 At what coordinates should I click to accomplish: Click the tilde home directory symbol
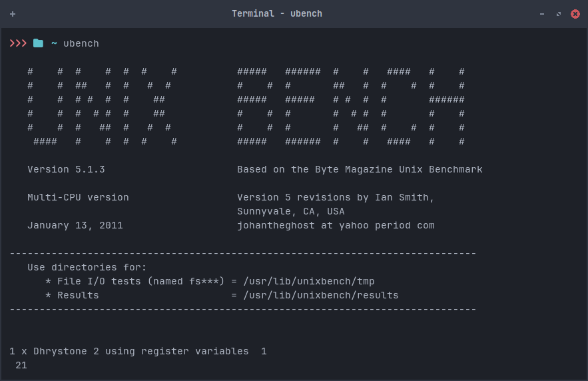(54, 43)
